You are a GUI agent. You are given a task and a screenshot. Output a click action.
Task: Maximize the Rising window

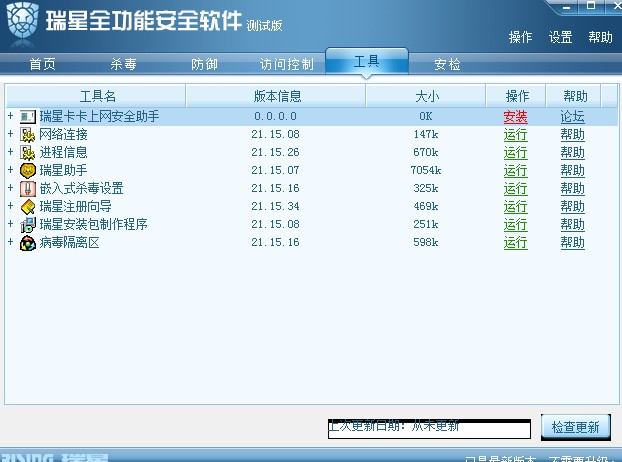(x=591, y=6)
